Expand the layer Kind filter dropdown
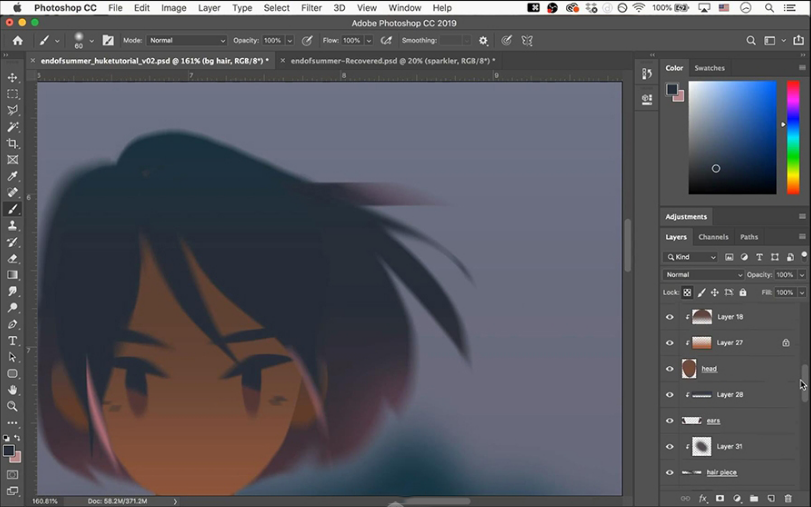This screenshot has height=507, width=811. (x=693, y=257)
